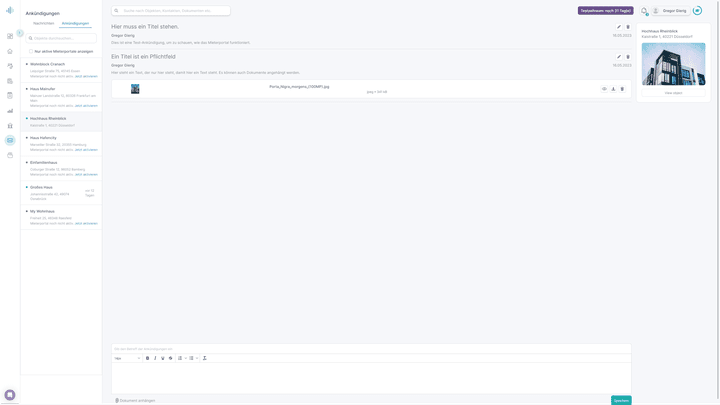Edit the first announcement with pencil icon
Screen dimensions: 720x405
tap(618, 27)
